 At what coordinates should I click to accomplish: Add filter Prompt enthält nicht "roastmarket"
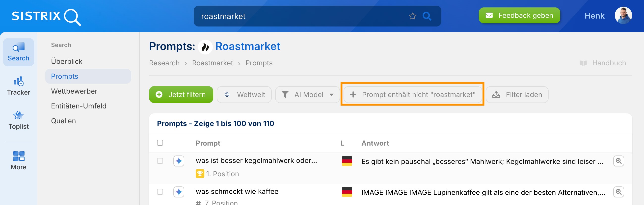tap(412, 95)
